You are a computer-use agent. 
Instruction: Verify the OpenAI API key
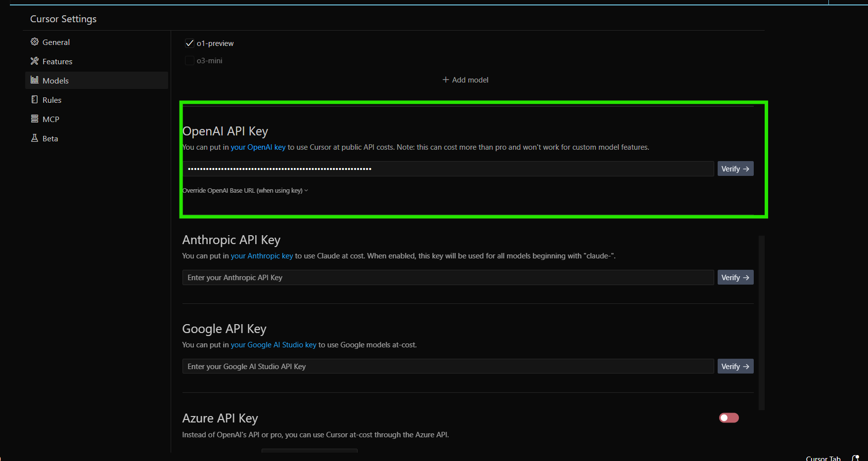click(x=735, y=169)
